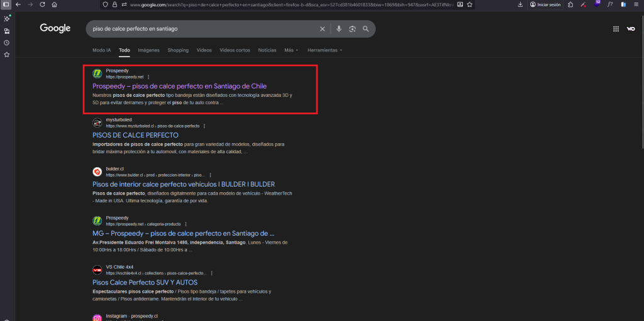Open Pisos Calce Perfecto SUV Y AUTOS link
The width and height of the screenshot is (644, 321).
(x=145, y=283)
